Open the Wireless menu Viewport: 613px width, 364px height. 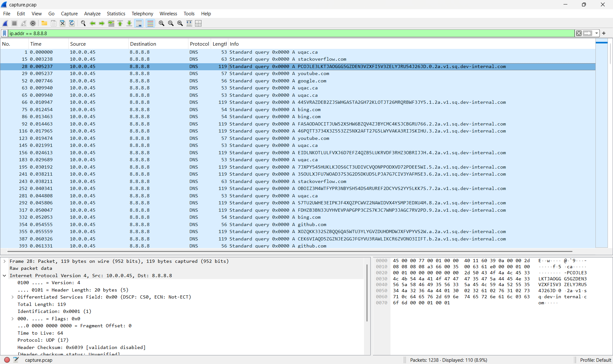(168, 13)
